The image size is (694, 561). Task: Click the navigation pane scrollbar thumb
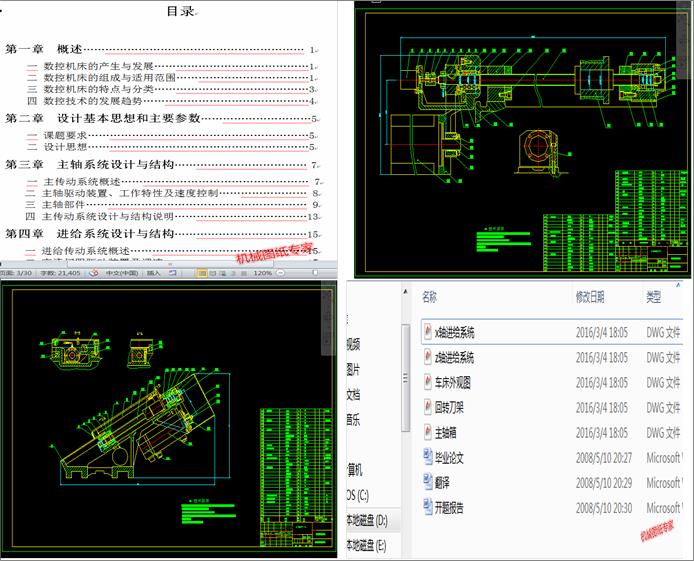tap(405, 377)
